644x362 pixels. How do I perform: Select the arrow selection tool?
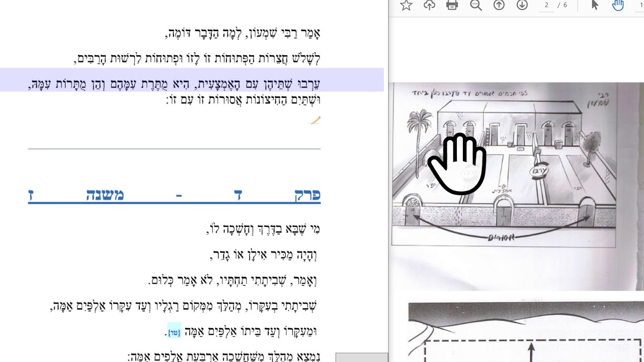pos(595,5)
